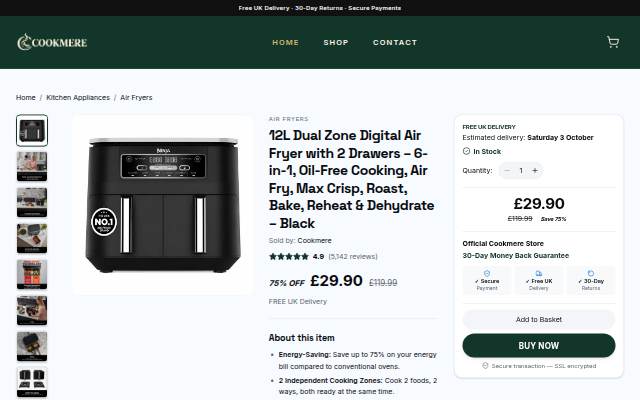Click the Buy Now button
640x400 pixels.
539,345
